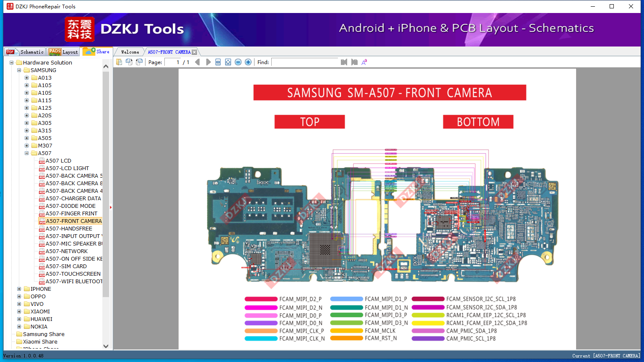Open the Layout tab
Viewport: 644px width, 362px height.
63,52
